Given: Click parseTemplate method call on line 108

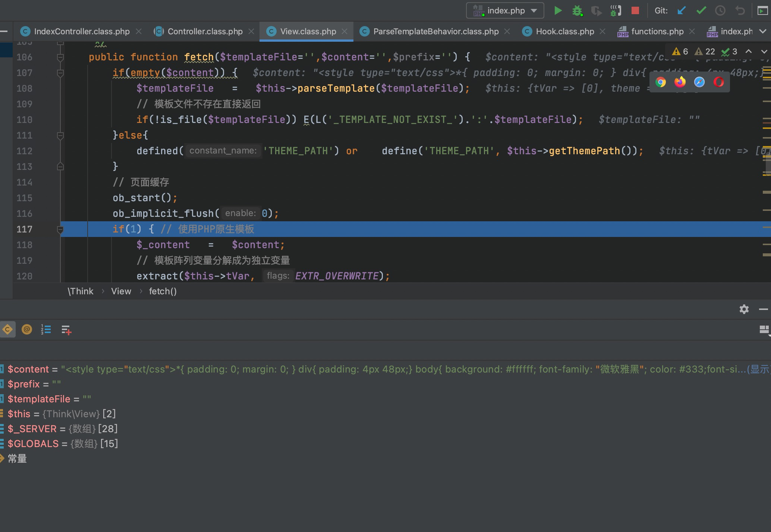Looking at the screenshot, I should pos(336,88).
